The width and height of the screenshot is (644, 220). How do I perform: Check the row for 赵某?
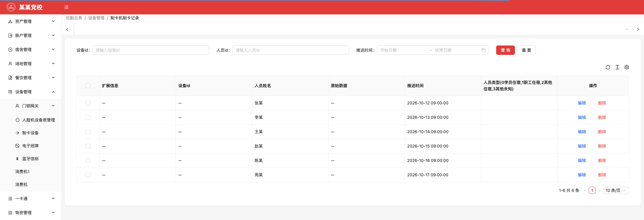tap(88, 146)
